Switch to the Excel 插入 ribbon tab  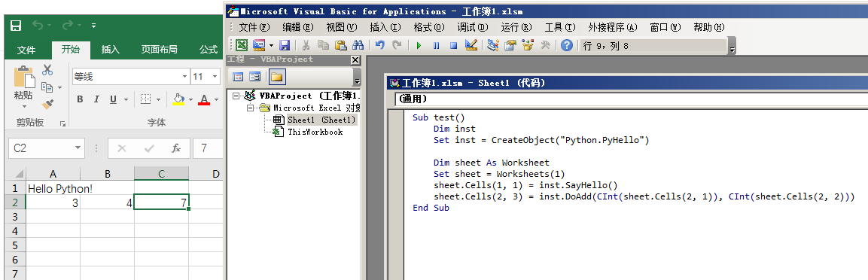[x=110, y=50]
